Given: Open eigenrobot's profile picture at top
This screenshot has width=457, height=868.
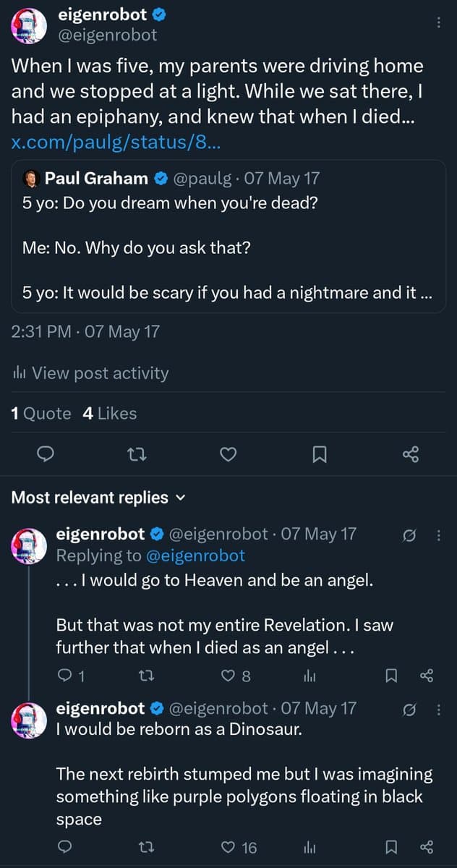Looking at the screenshot, I should [29, 24].
